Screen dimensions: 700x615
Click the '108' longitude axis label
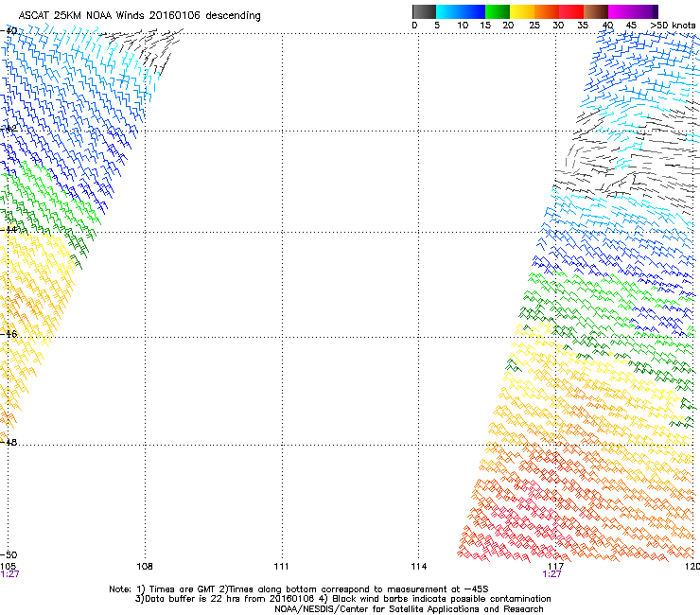point(144,567)
